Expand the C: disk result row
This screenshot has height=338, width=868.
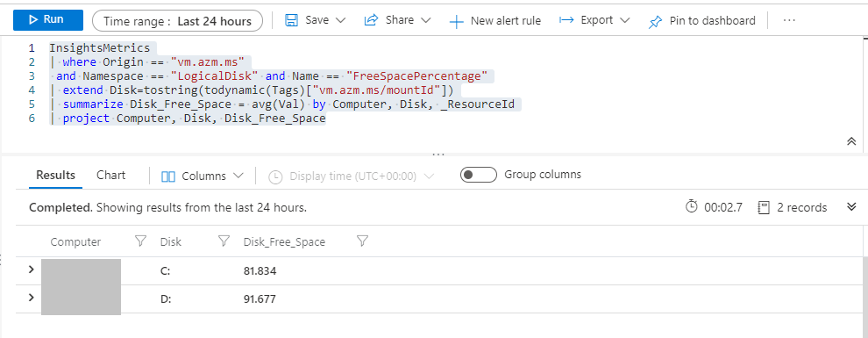(x=31, y=270)
